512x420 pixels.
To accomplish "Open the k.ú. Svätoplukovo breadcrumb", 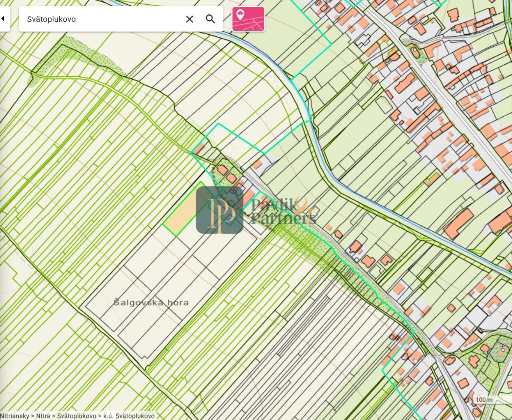I will (129, 416).
